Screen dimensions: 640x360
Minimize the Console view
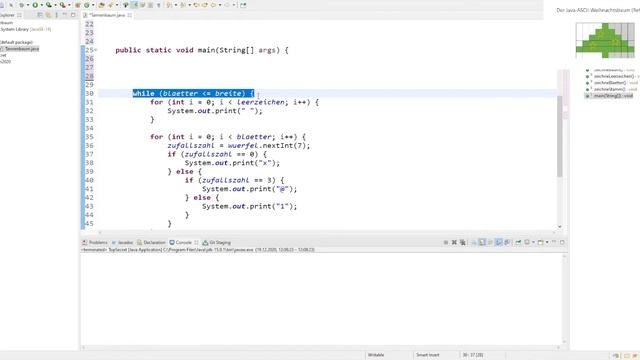pos(554,242)
